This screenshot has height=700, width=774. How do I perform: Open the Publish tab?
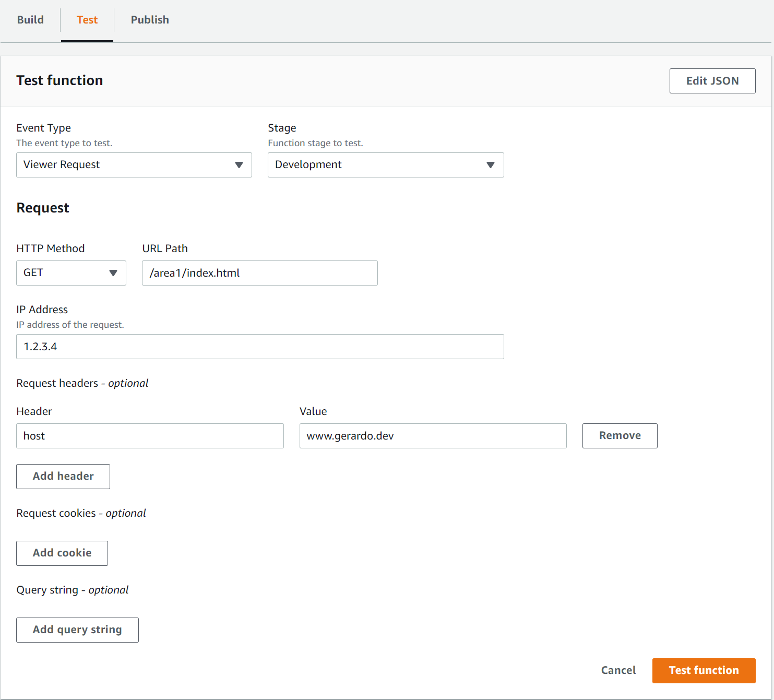point(150,20)
